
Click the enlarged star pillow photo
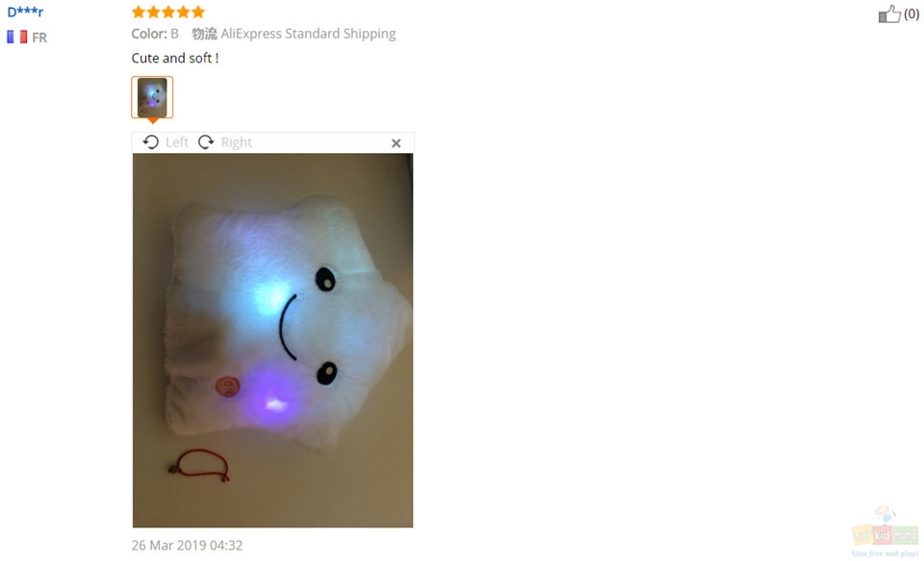272,340
